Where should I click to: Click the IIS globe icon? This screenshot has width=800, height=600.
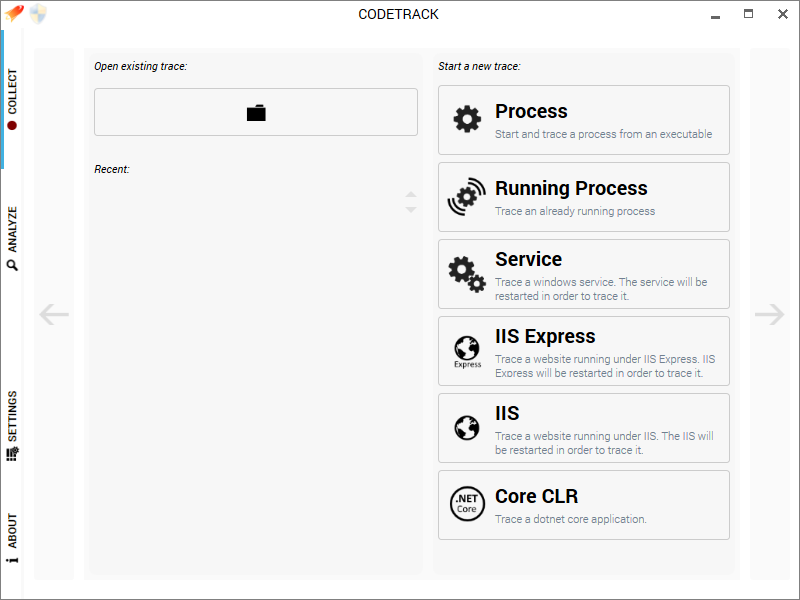pyautogui.click(x=467, y=428)
